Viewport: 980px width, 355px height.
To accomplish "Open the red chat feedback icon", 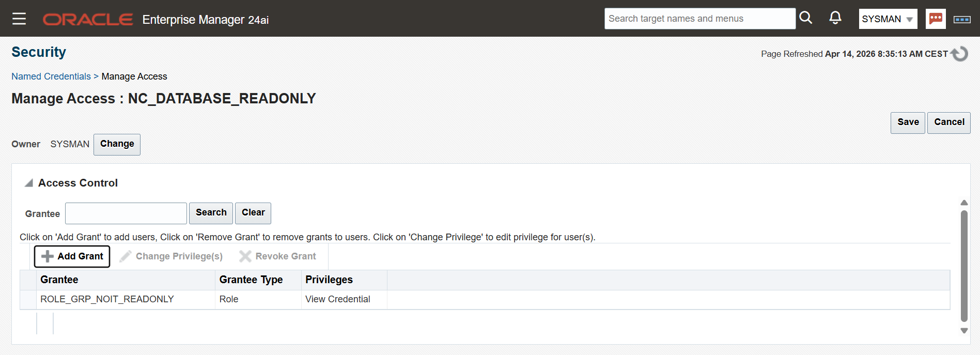I will point(935,19).
